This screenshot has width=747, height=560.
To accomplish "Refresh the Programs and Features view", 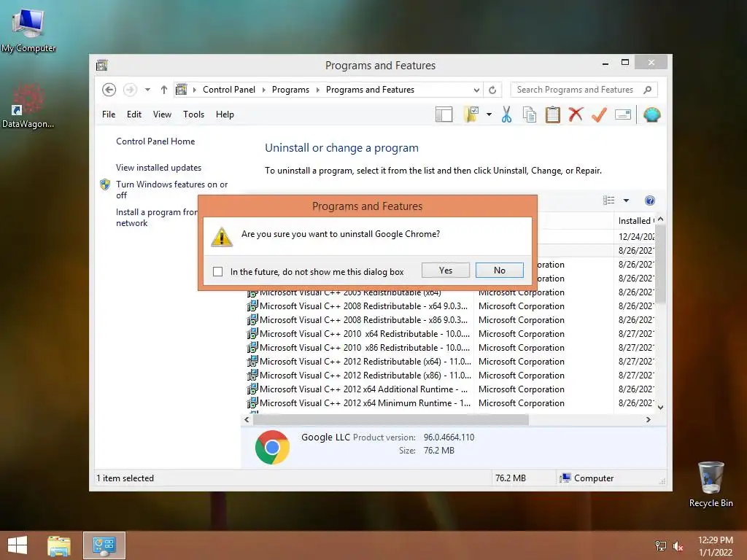I will coord(492,90).
